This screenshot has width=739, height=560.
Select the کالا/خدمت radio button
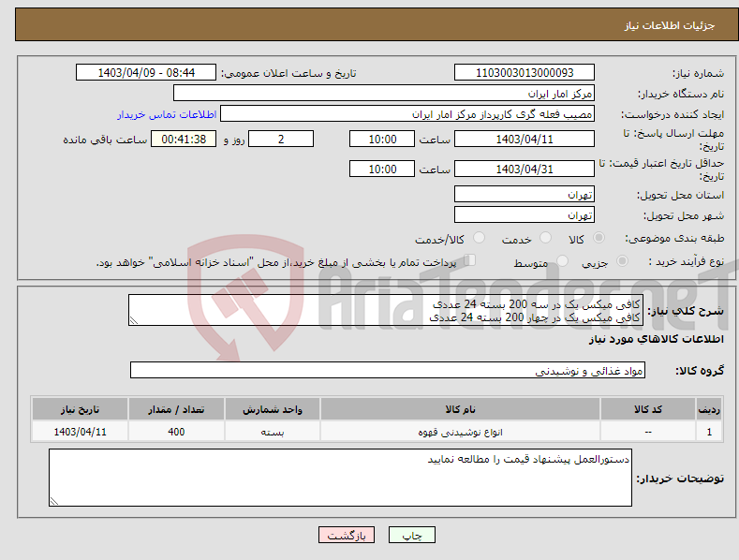[x=479, y=238]
